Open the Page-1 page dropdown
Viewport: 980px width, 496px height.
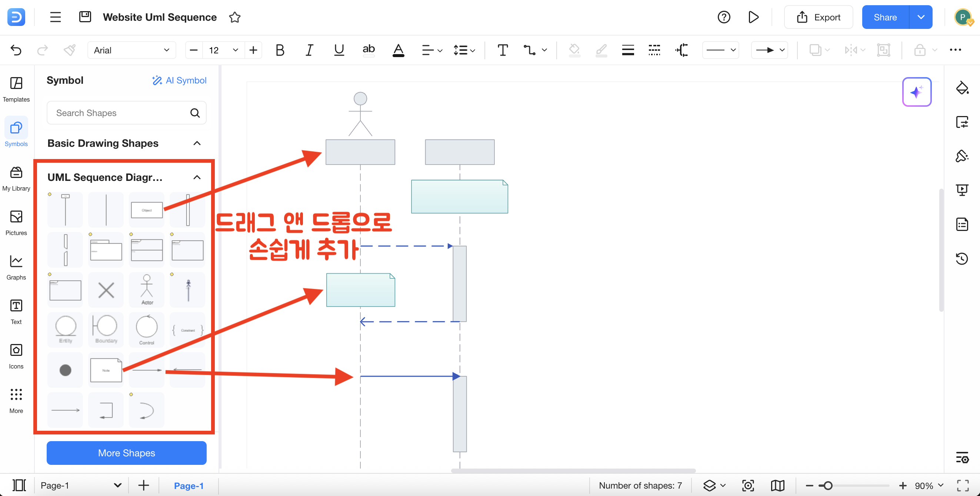[81, 486]
